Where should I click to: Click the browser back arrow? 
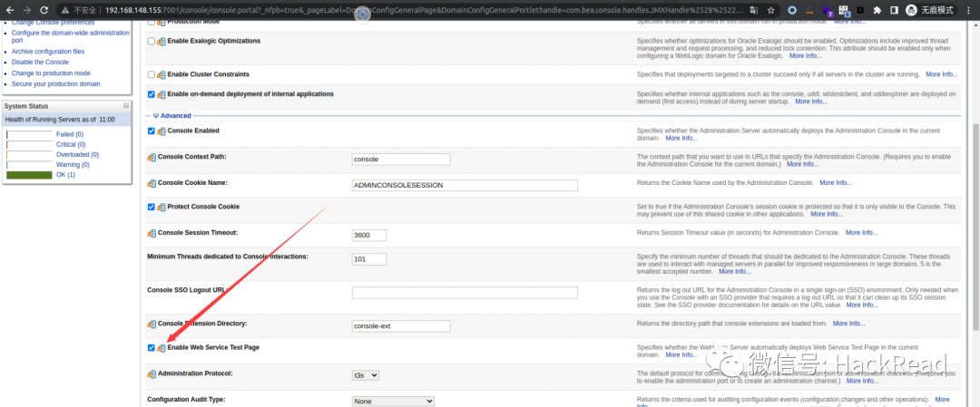coord(10,10)
